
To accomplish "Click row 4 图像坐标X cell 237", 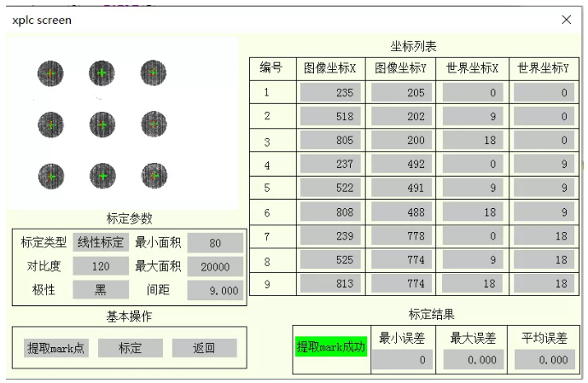I will (330, 164).
